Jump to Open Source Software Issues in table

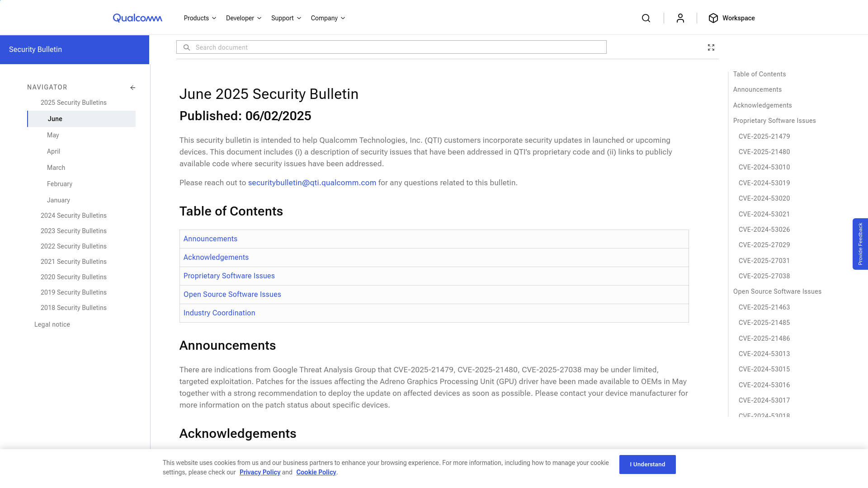coord(232,294)
